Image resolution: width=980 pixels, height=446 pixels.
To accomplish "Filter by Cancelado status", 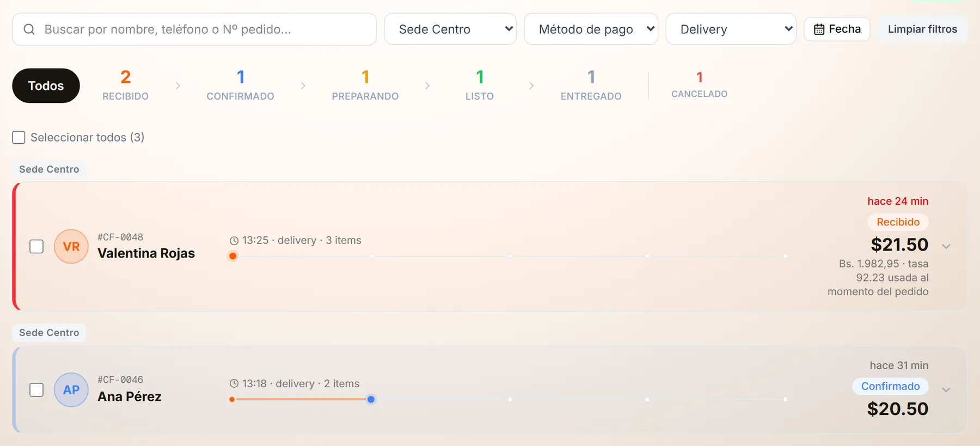I will pyautogui.click(x=699, y=85).
